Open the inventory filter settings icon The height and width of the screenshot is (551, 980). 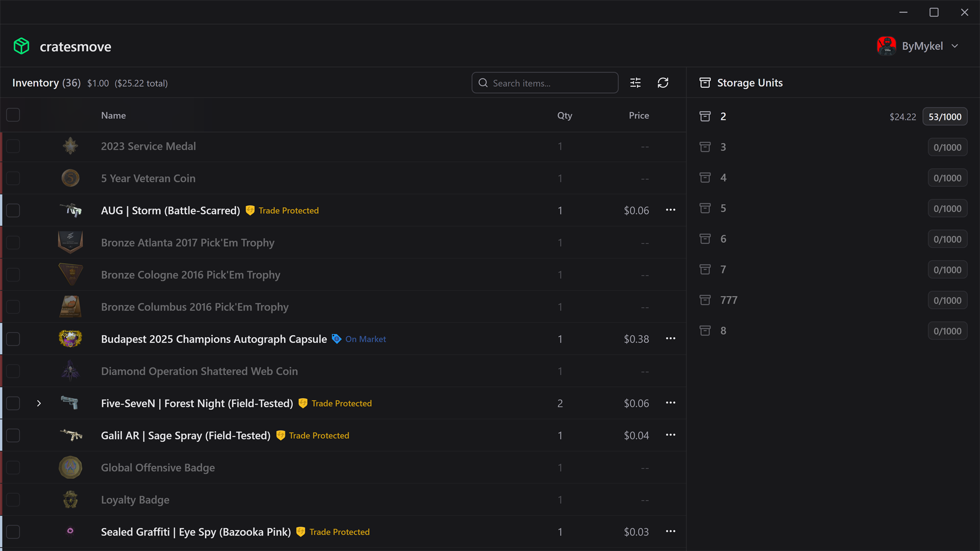pos(635,83)
